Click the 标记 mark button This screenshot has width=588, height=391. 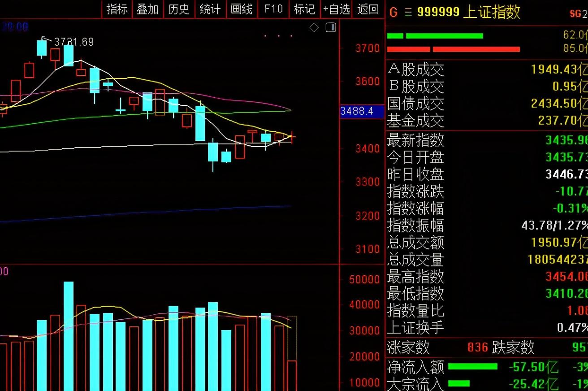(304, 9)
